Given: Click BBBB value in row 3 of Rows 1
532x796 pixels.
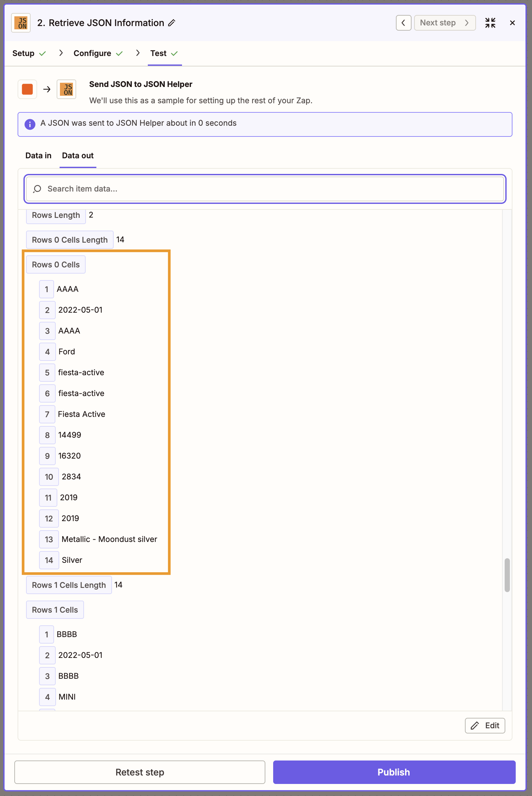Looking at the screenshot, I should coord(69,676).
